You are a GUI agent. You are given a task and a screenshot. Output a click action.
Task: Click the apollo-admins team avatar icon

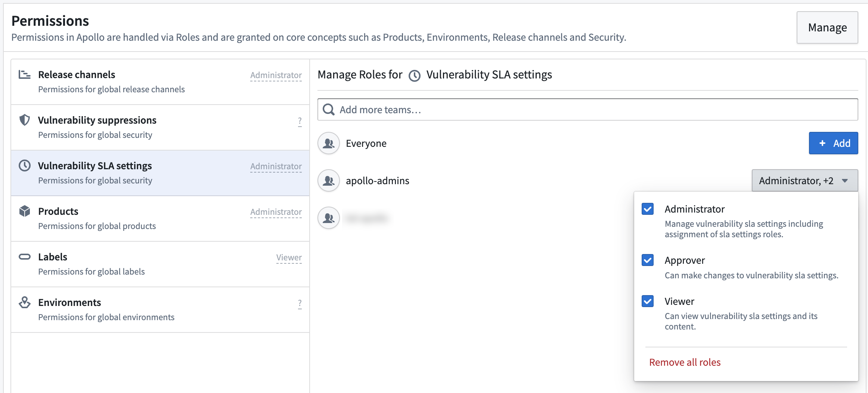[329, 180]
